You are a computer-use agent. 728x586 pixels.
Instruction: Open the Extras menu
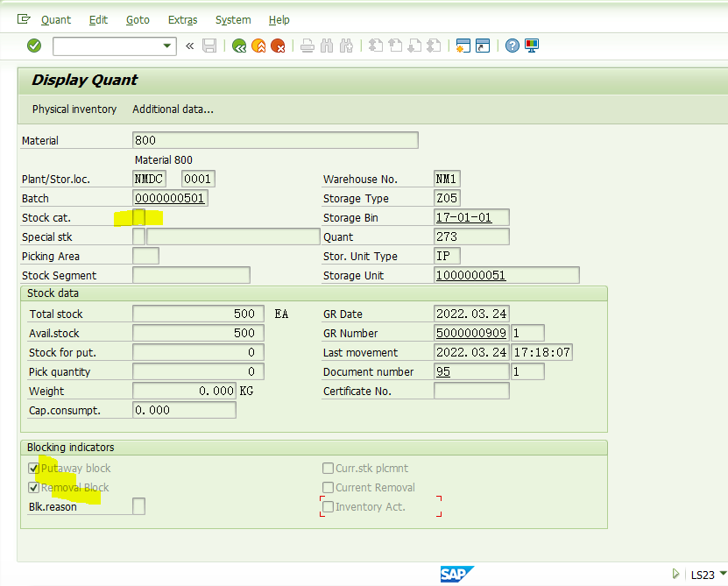click(182, 19)
